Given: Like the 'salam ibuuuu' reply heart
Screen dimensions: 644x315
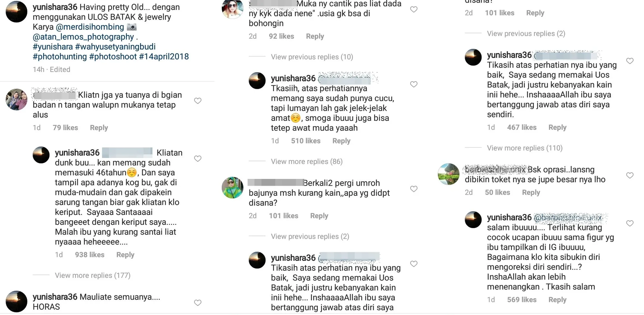Looking at the screenshot, I should pos(630,223).
